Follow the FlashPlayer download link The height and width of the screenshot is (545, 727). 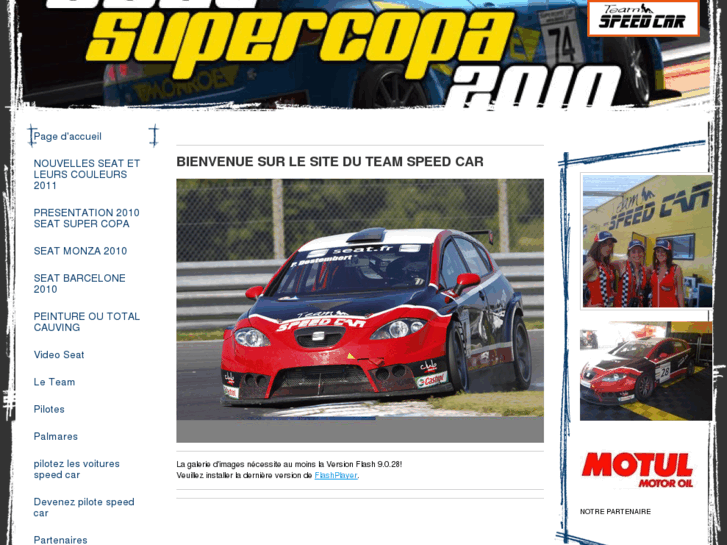(336, 475)
